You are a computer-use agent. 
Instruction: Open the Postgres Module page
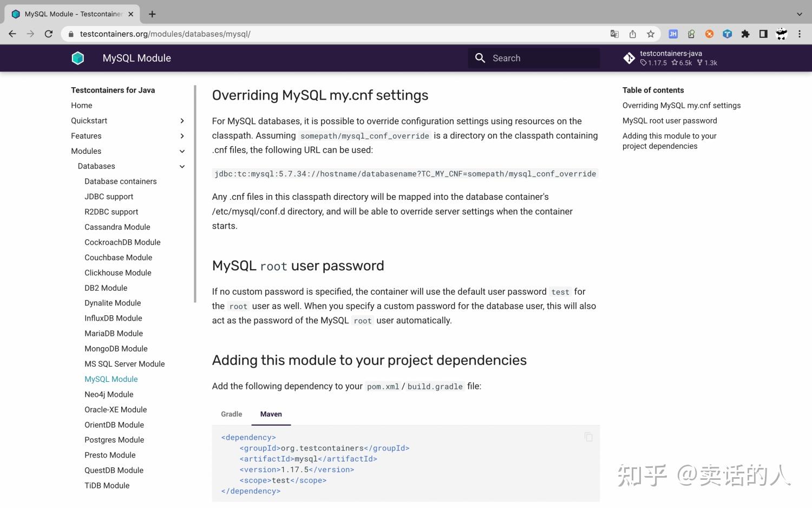pos(114,440)
